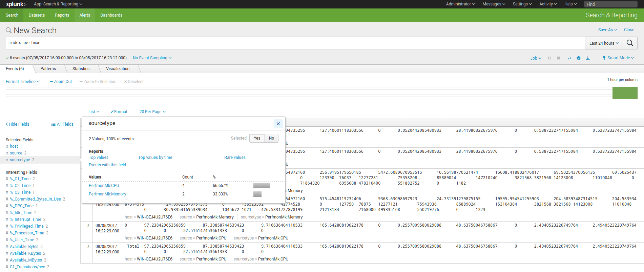644x272 pixels.
Task: Click the share job arrow icon
Action: click(x=569, y=58)
